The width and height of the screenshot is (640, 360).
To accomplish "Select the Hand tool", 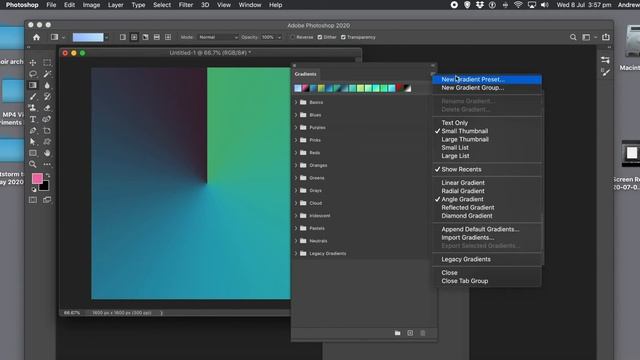I will point(47,153).
